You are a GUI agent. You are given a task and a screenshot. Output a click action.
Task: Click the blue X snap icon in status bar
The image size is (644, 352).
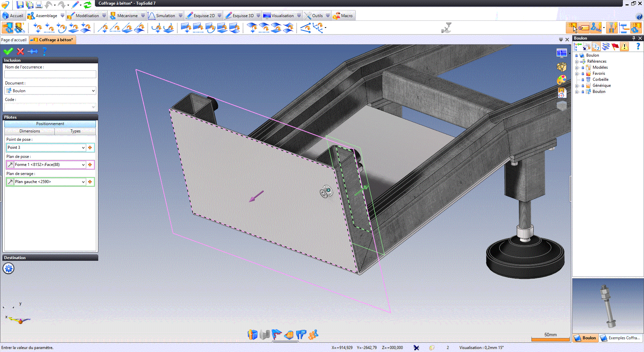pos(416,348)
